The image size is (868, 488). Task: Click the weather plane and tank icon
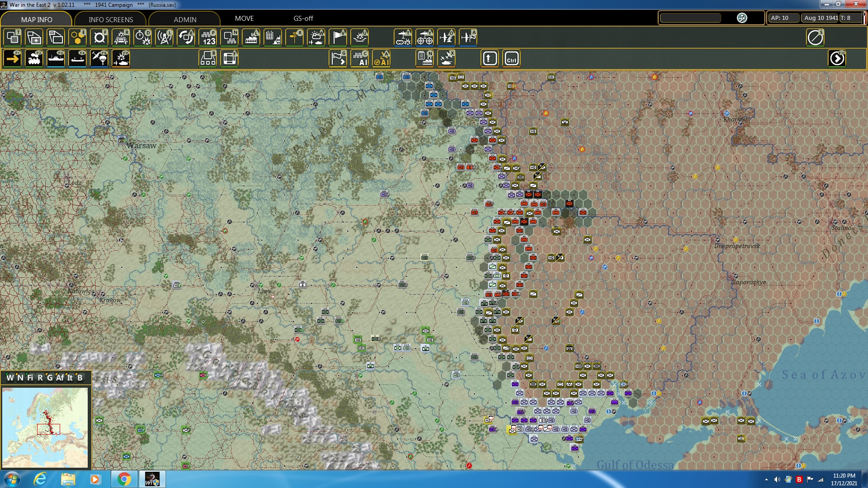316,38
